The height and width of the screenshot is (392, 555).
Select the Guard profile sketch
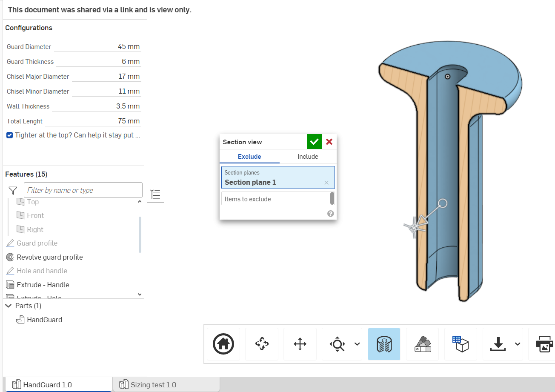point(37,243)
